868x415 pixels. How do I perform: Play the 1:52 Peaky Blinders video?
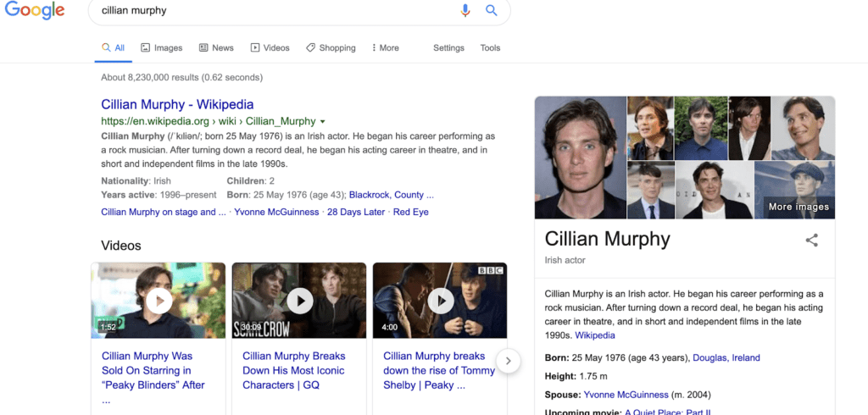click(x=159, y=301)
